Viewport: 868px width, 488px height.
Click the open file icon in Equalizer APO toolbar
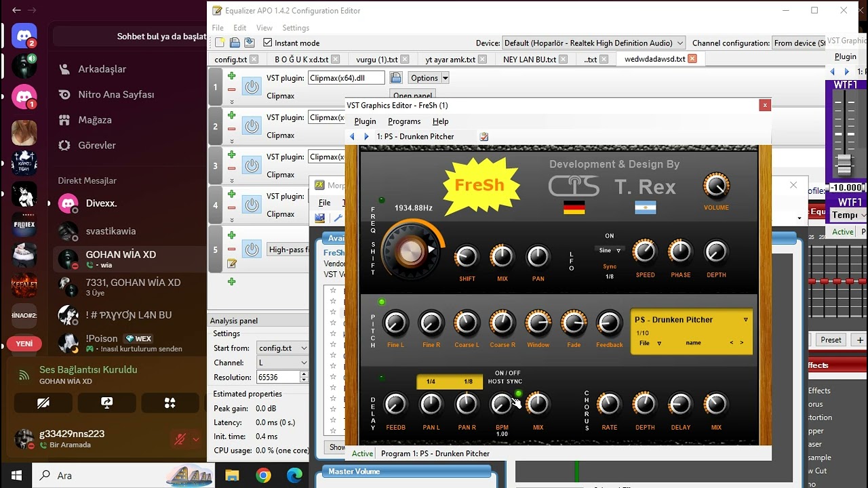pyautogui.click(x=235, y=43)
